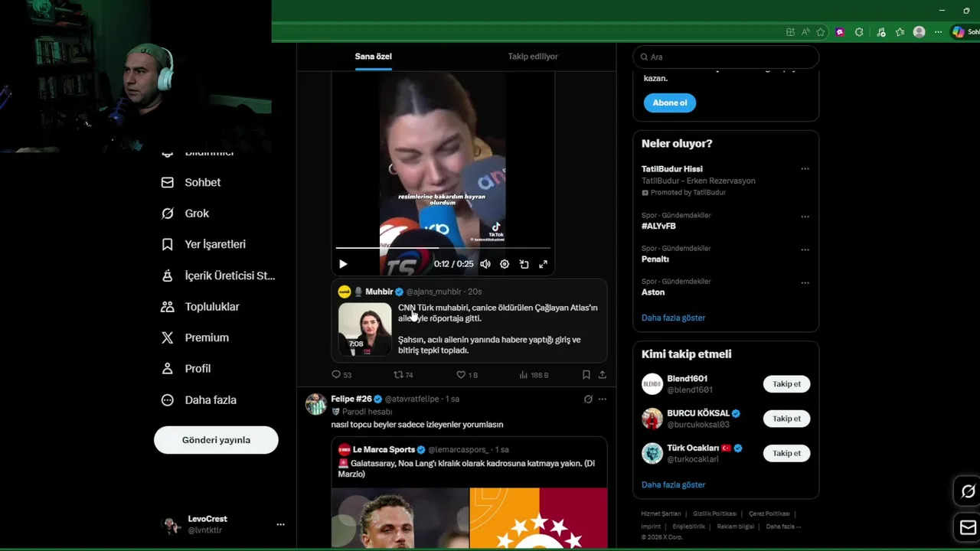Open options for Penaltı trend

[805, 249]
